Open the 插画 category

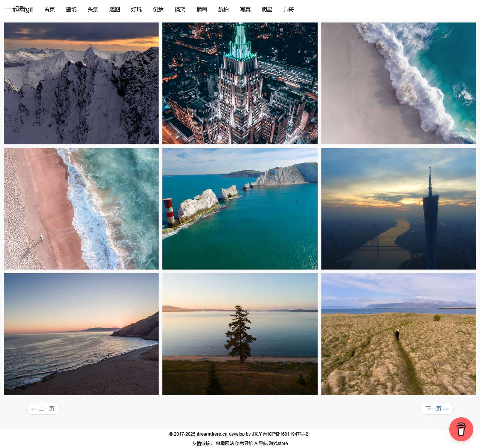[x=202, y=9]
